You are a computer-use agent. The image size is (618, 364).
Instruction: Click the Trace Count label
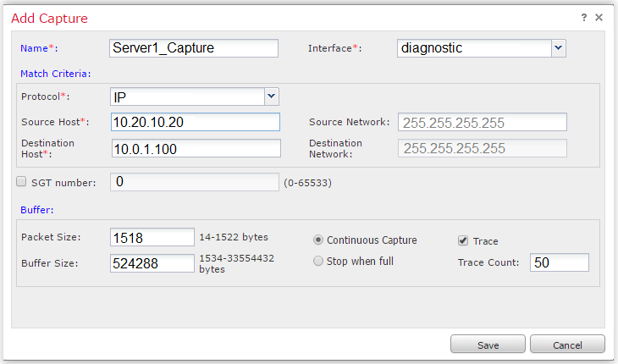(488, 262)
